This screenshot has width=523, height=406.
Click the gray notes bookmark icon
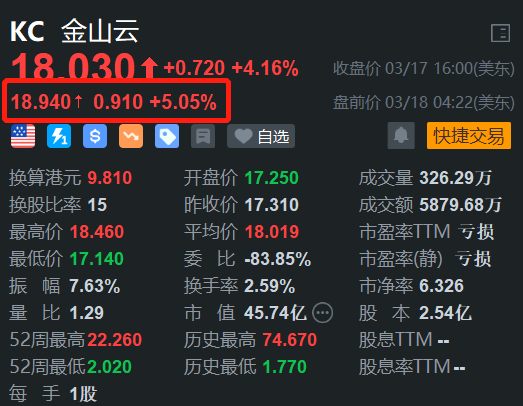coord(203,136)
